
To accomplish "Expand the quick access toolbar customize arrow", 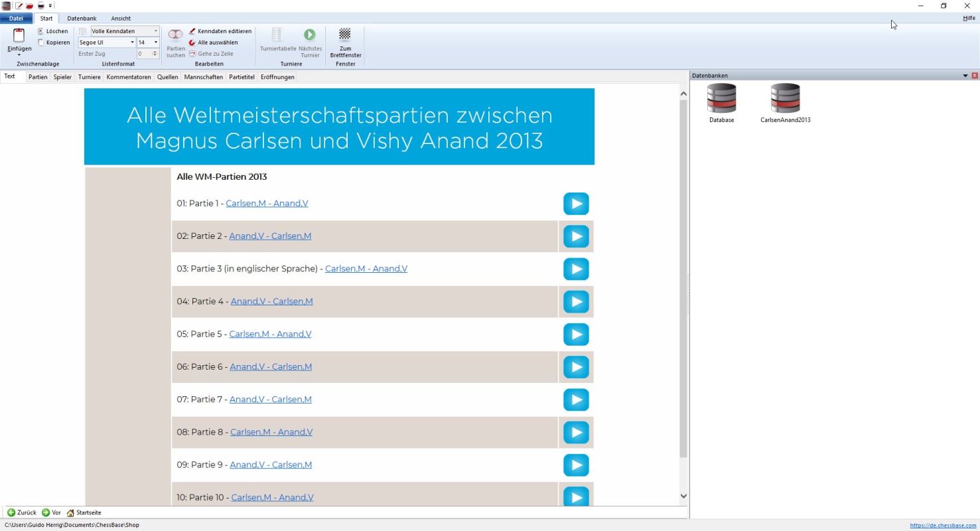I will pyautogui.click(x=50, y=5).
